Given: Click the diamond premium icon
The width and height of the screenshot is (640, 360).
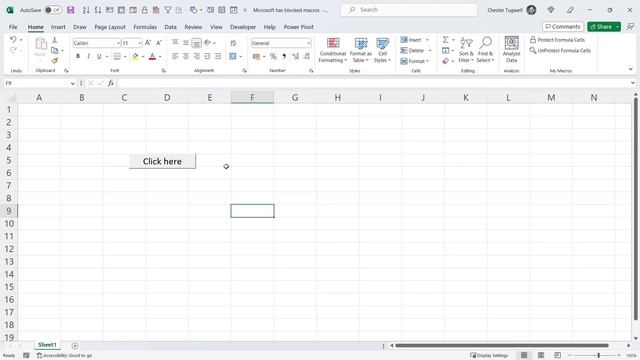Looking at the screenshot, I should coord(551,10).
